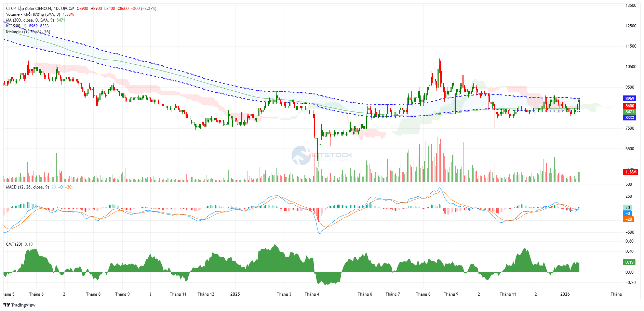Click the green 0.19 CMF value tag
This screenshot has width=644, height=311.
click(629, 262)
